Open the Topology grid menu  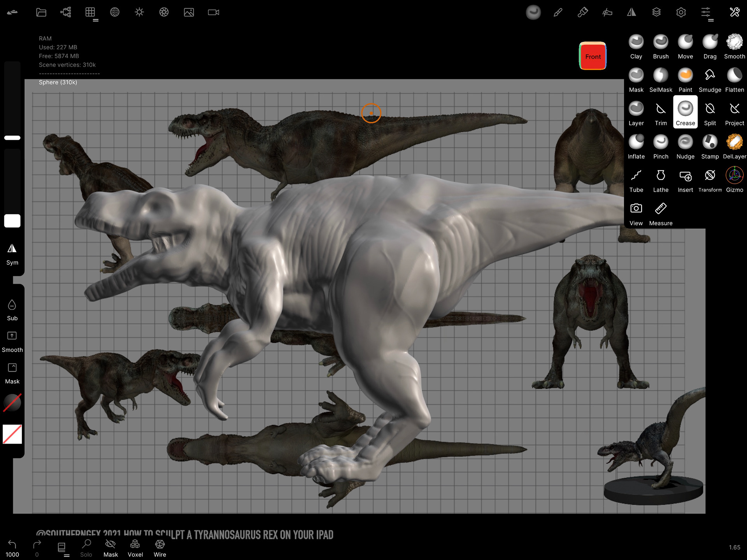[90, 12]
